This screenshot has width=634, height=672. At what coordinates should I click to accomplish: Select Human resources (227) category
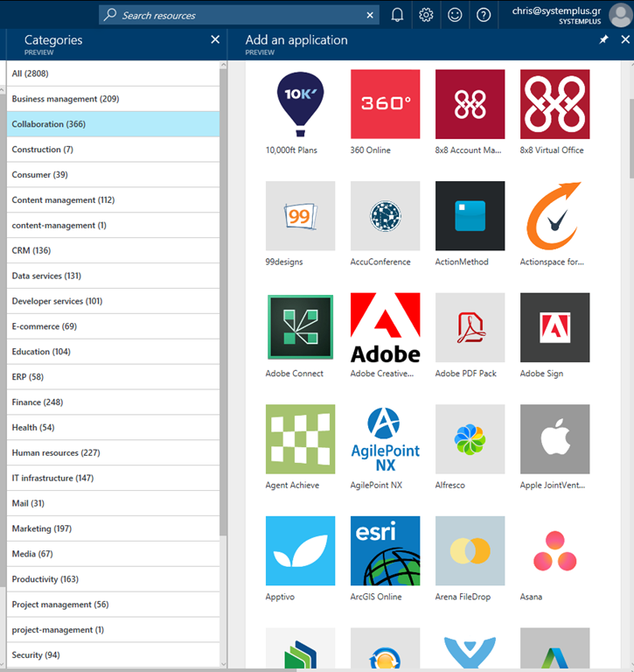tap(113, 452)
